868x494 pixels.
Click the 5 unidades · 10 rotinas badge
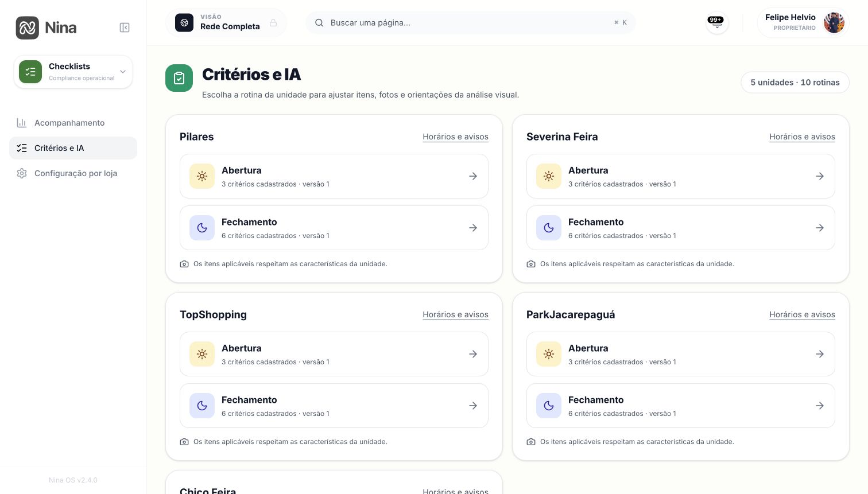pyautogui.click(x=795, y=83)
